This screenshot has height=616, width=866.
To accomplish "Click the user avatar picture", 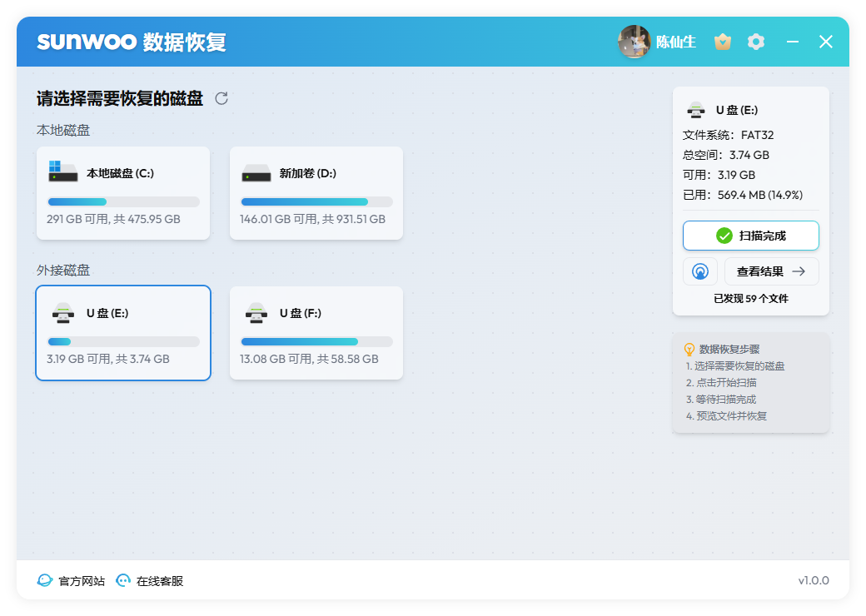I will [634, 42].
